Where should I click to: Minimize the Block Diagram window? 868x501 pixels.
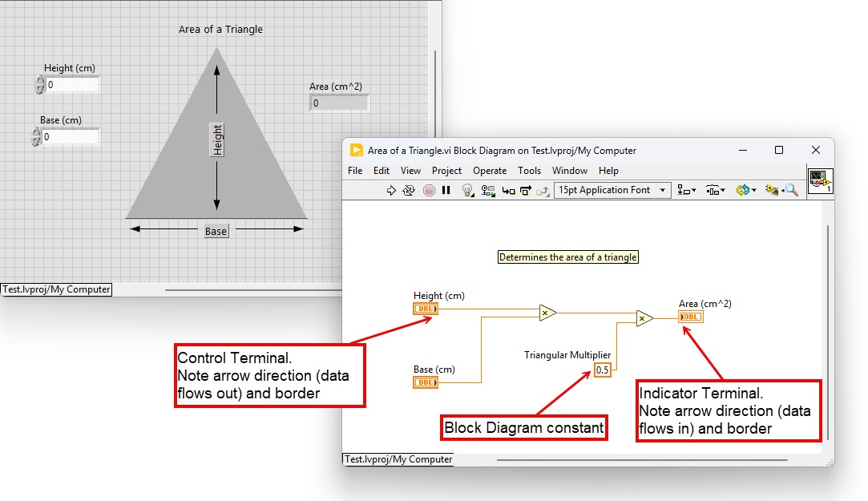[x=743, y=150]
